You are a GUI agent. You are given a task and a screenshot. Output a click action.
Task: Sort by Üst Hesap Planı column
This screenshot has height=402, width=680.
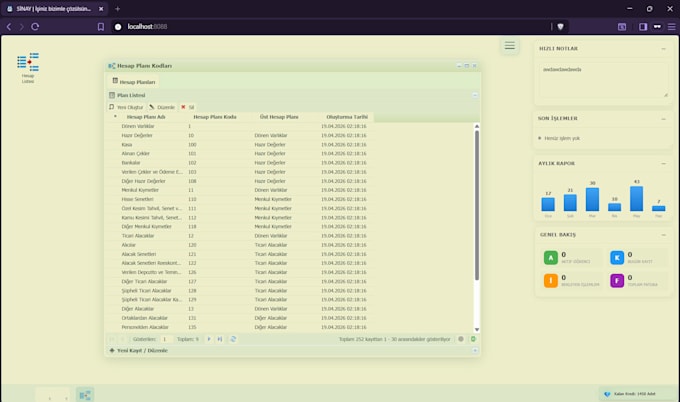click(x=279, y=117)
